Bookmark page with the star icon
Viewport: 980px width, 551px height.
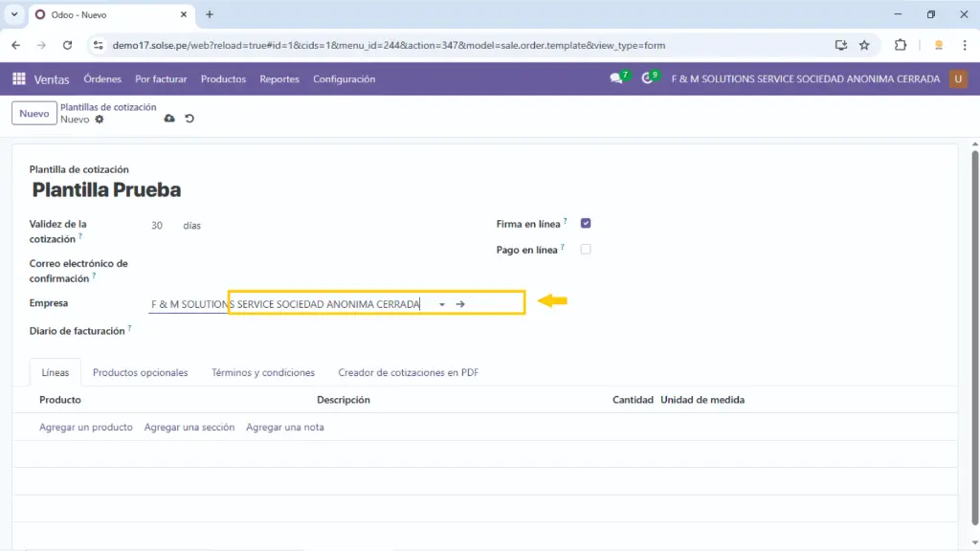864,45
